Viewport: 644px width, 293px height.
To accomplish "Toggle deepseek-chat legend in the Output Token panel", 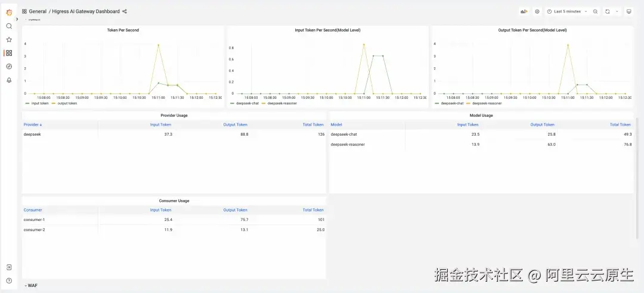I will pos(451,104).
